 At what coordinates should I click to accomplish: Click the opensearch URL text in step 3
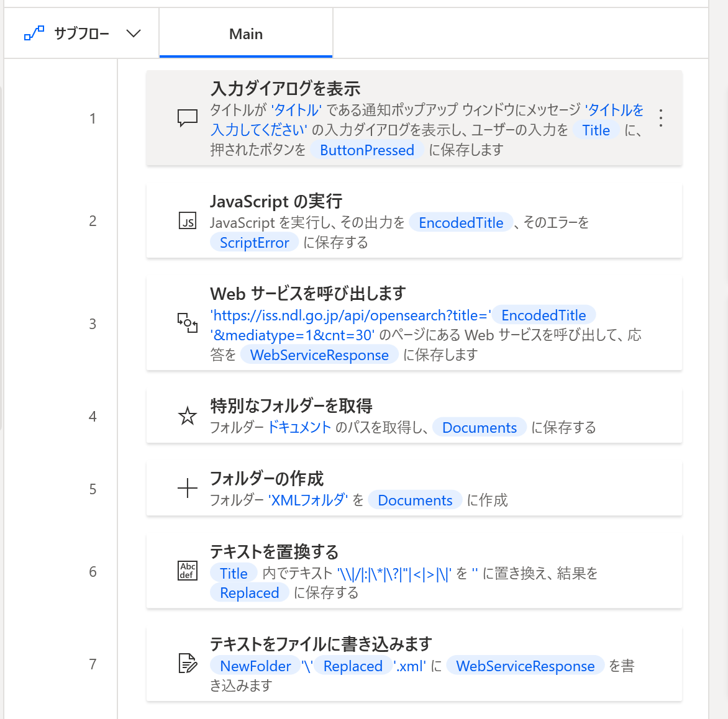pyautogui.click(x=350, y=315)
